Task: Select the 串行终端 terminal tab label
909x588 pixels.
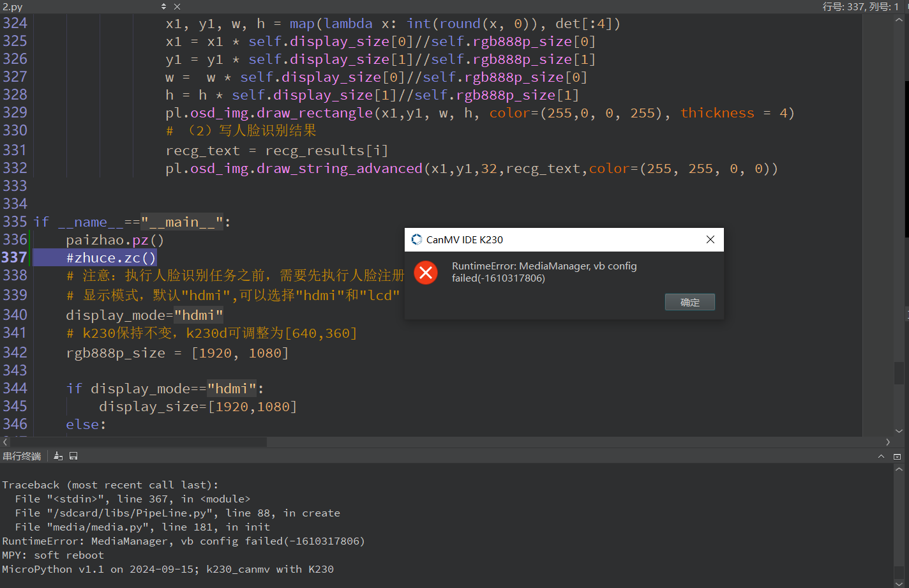Action: (x=22, y=456)
